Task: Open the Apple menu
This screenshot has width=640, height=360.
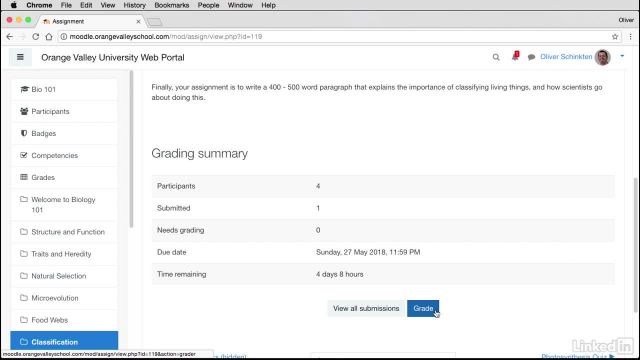Action: (13, 5)
